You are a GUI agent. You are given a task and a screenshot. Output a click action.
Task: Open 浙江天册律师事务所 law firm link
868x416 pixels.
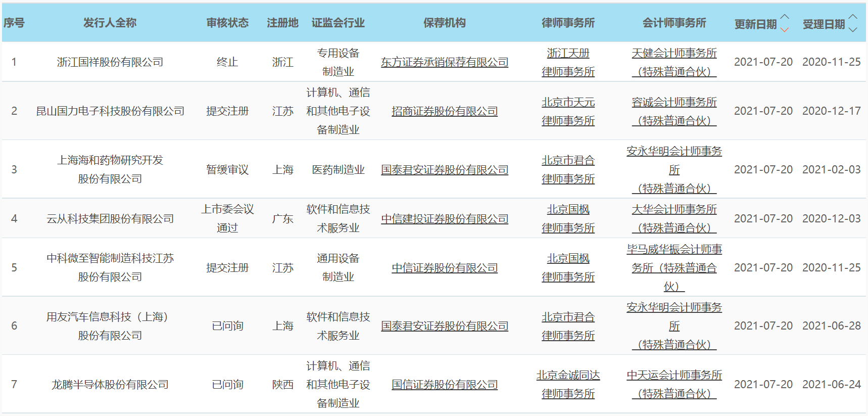(x=568, y=62)
